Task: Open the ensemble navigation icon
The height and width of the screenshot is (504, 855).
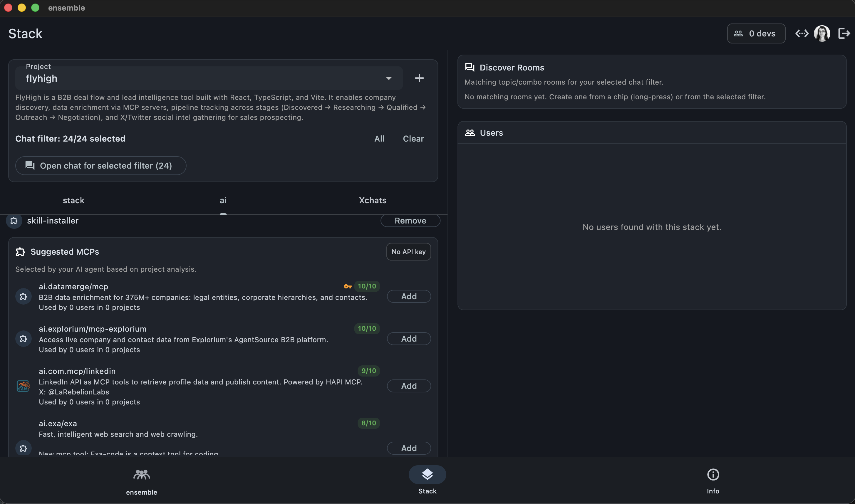Action: click(x=141, y=475)
